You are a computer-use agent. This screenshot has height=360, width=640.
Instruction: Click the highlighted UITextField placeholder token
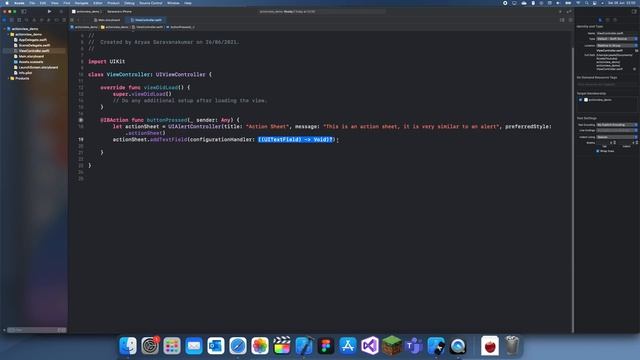click(296, 140)
